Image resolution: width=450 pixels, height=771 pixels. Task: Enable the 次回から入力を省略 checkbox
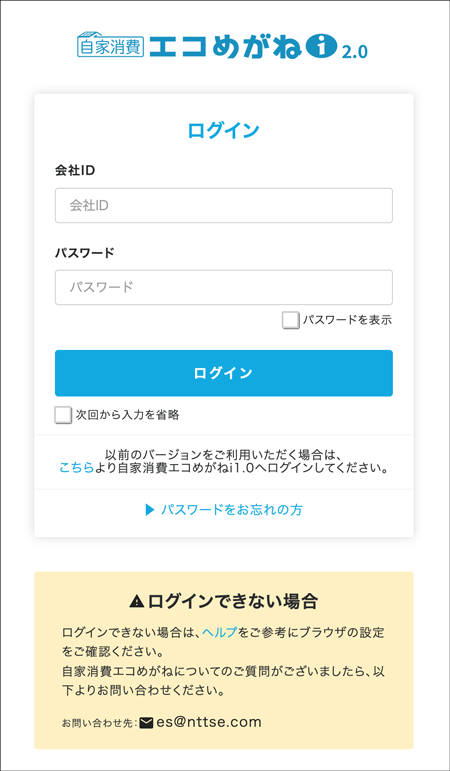(x=63, y=415)
